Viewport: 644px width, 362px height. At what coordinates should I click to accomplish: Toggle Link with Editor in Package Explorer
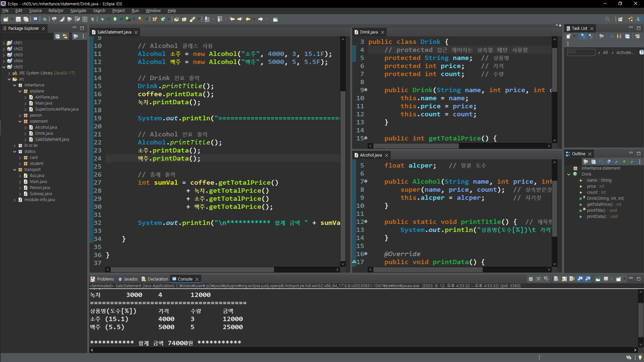[x=65, y=36]
